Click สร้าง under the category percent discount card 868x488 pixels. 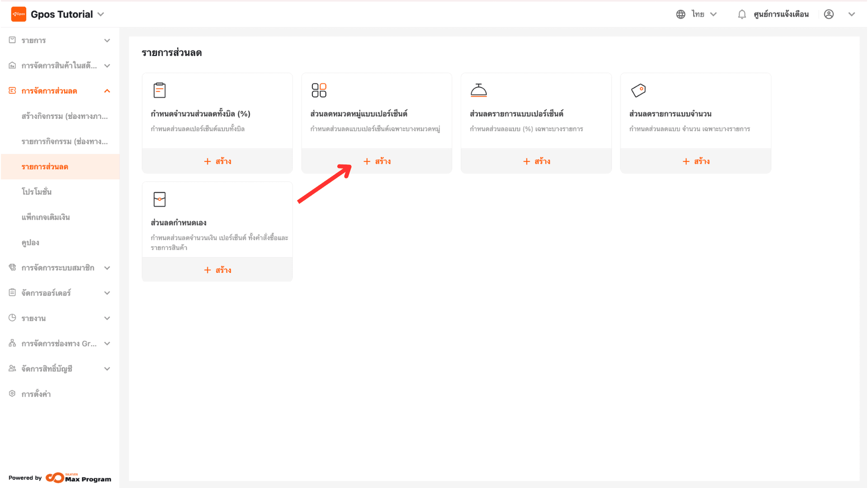click(377, 161)
